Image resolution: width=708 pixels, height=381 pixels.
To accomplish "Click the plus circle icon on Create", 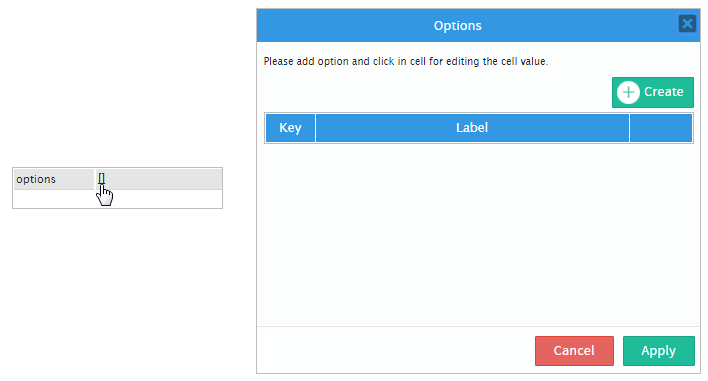I will click(628, 92).
